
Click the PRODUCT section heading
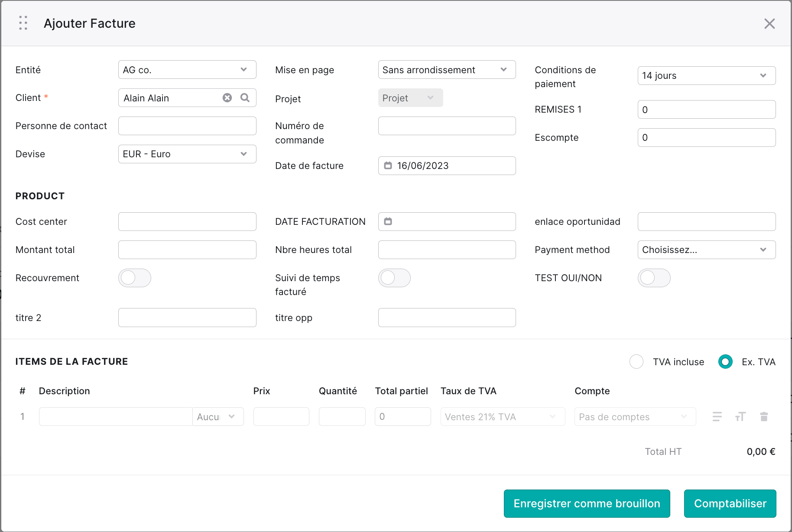click(x=40, y=196)
